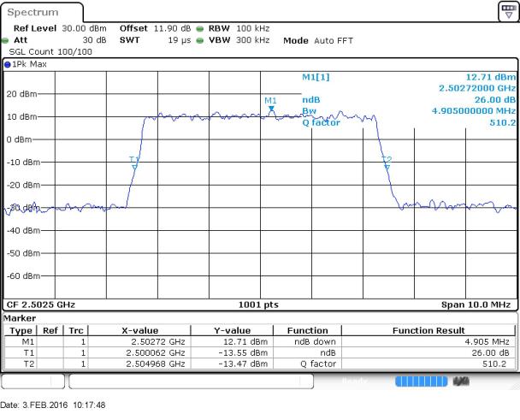The height and width of the screenshot is (420, 520).
Task: Click the Q factor 510.2 readout in diagram
Action: pyautogui.click(x=503, y=122)
